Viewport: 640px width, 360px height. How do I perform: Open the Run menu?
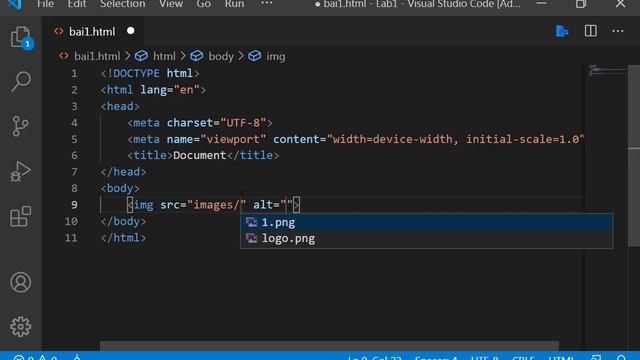[234, 4]
